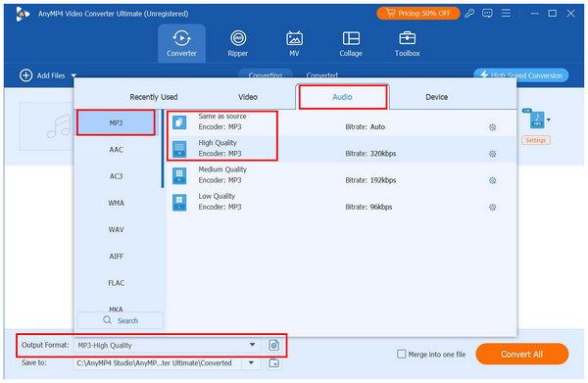
Task: Click Bitrate: 192kbps text
Action: (x=370, y=180)
